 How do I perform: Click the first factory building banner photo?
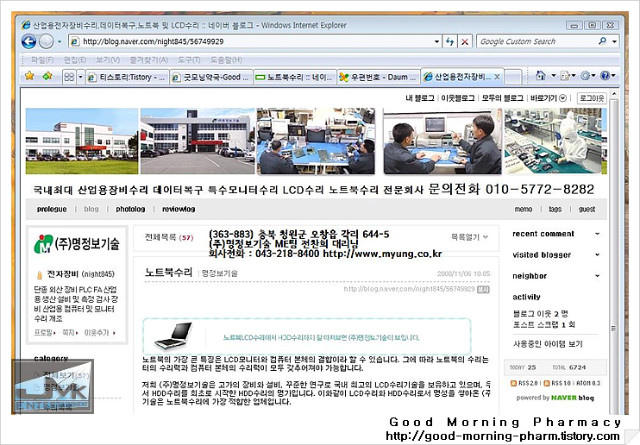click(x=82, y=141)
